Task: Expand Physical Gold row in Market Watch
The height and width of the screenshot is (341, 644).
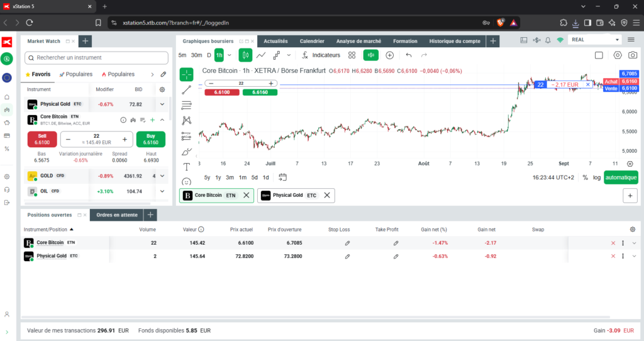Action: click(162, 104)
